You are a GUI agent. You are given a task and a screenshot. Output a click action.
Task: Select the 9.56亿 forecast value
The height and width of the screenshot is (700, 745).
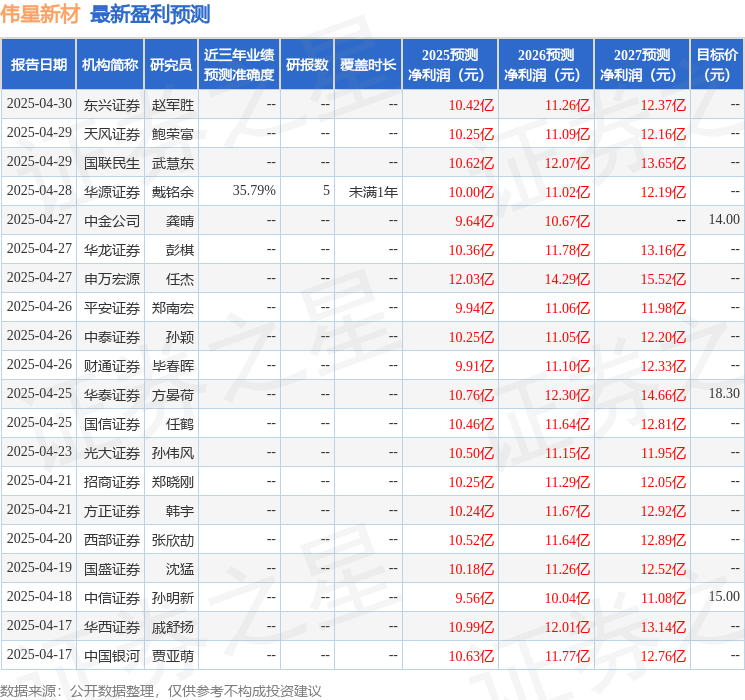point(475,598)
